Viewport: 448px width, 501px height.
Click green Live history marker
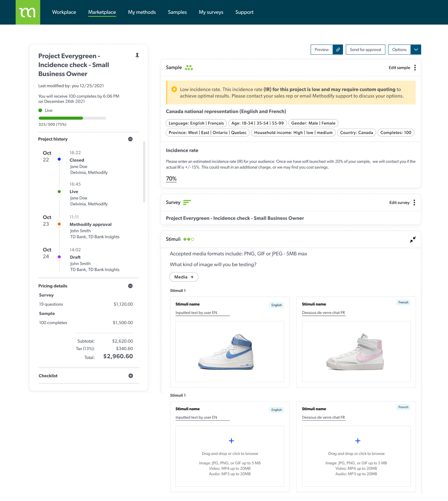pos(59,192)
